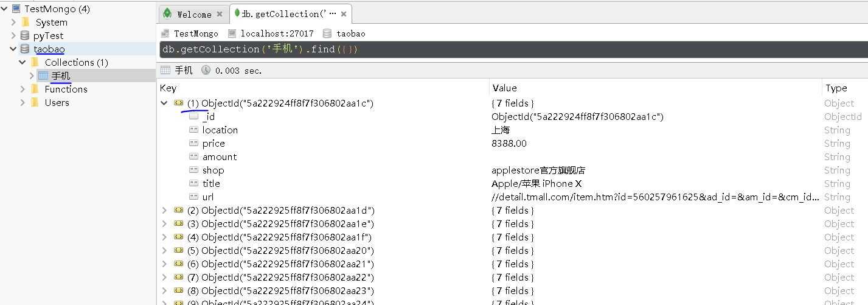Click the TestMongo computer icon

(16, 9)
